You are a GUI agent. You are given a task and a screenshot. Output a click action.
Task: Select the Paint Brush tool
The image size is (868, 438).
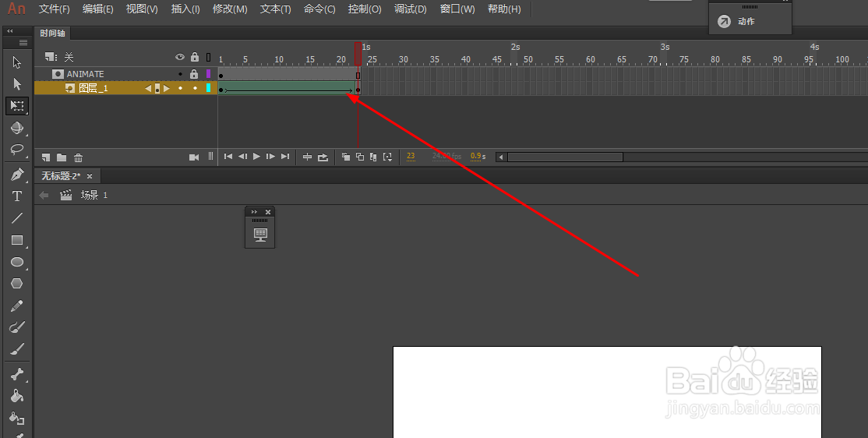(16, 327)
